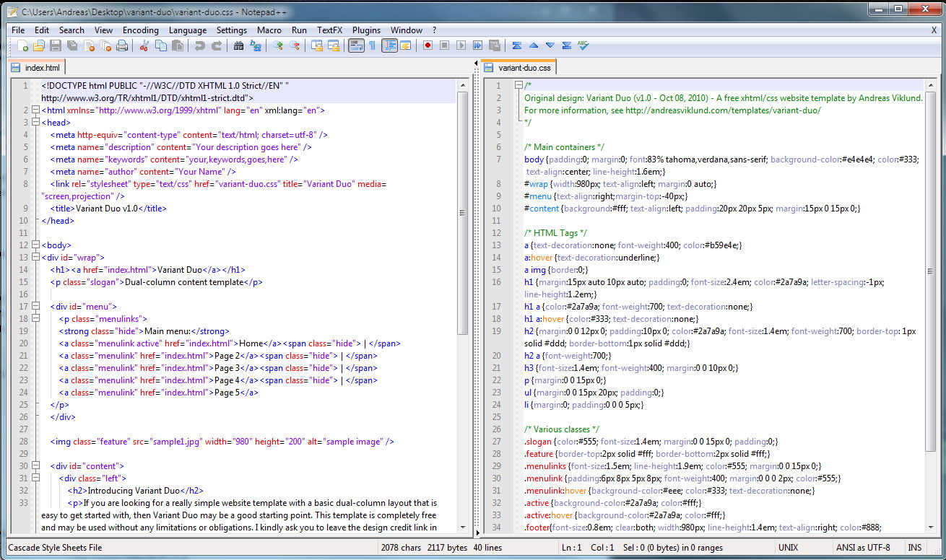Zoom in on the text

coord(278,45)
